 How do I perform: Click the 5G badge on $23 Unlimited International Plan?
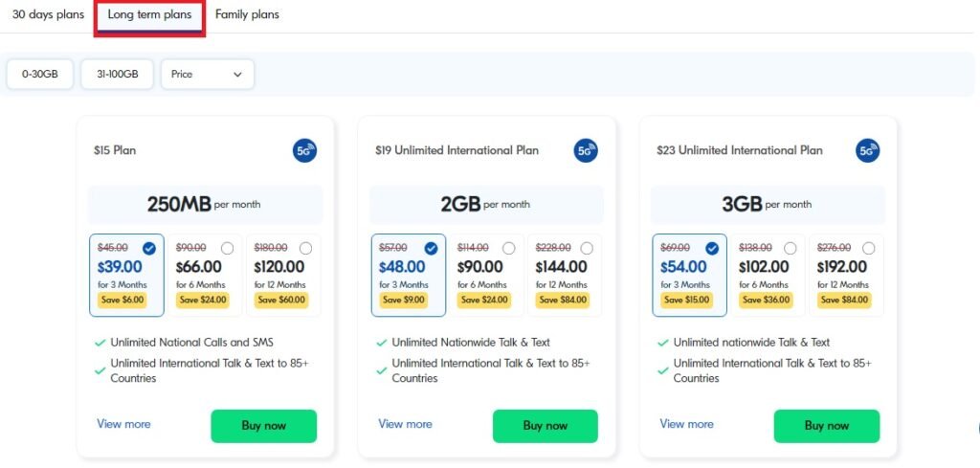[867, 150]
